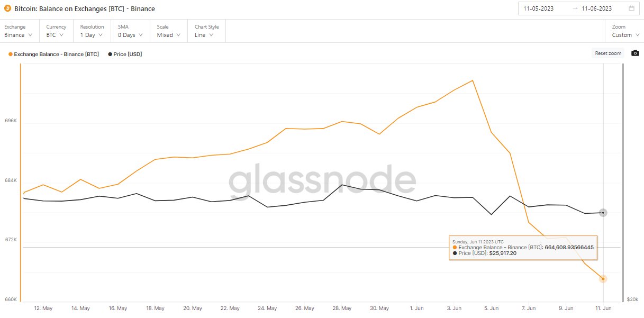The height and width of the screenshot is (318, 644).
Task: Click the 3. Jun balance peak
Action: pos(473,80)
